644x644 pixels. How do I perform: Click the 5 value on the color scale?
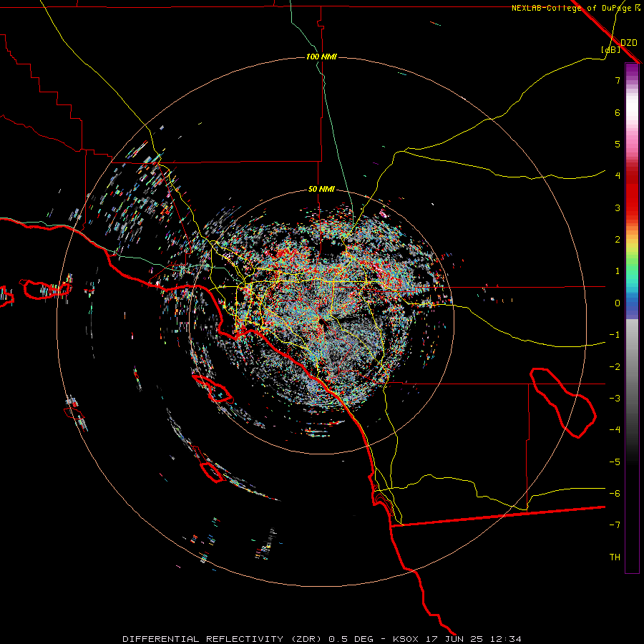click(618, 144)
